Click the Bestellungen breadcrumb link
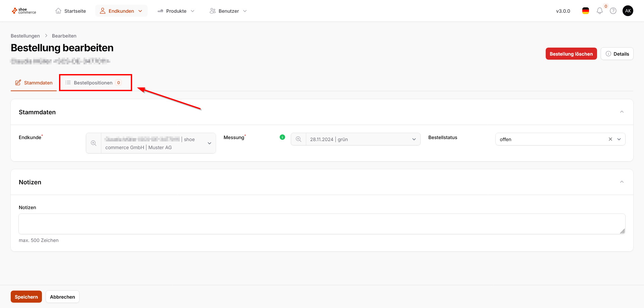The width and height of the screenshot is (644, 308). click(x=25, y=36)
